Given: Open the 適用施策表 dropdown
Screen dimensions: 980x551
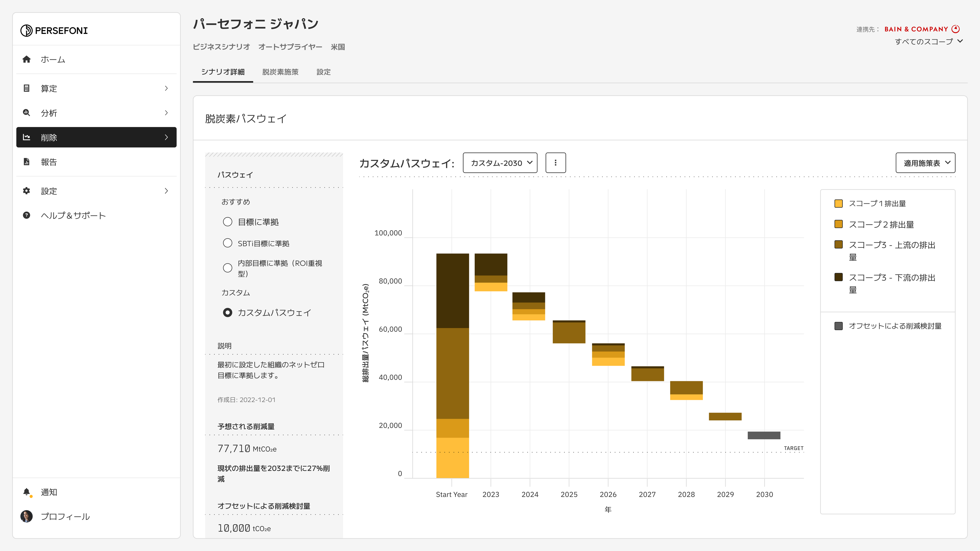Looking at the screenshot, I should coord(925,163).
